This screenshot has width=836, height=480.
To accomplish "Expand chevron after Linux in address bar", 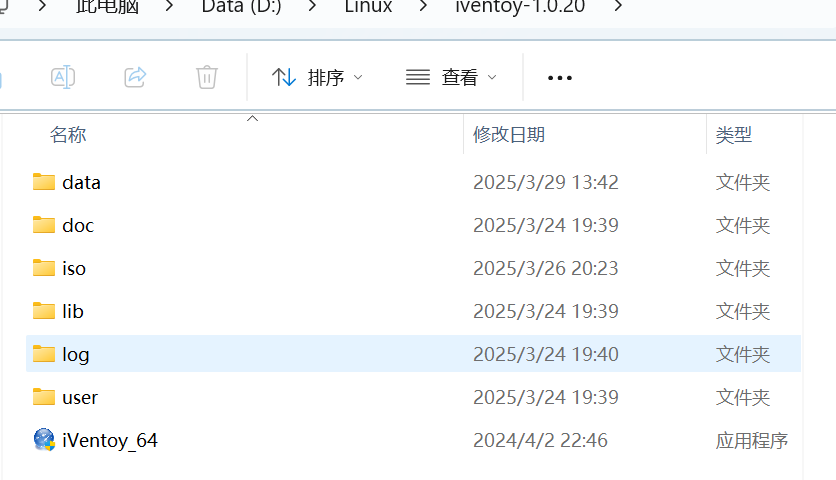I will 423,6.
